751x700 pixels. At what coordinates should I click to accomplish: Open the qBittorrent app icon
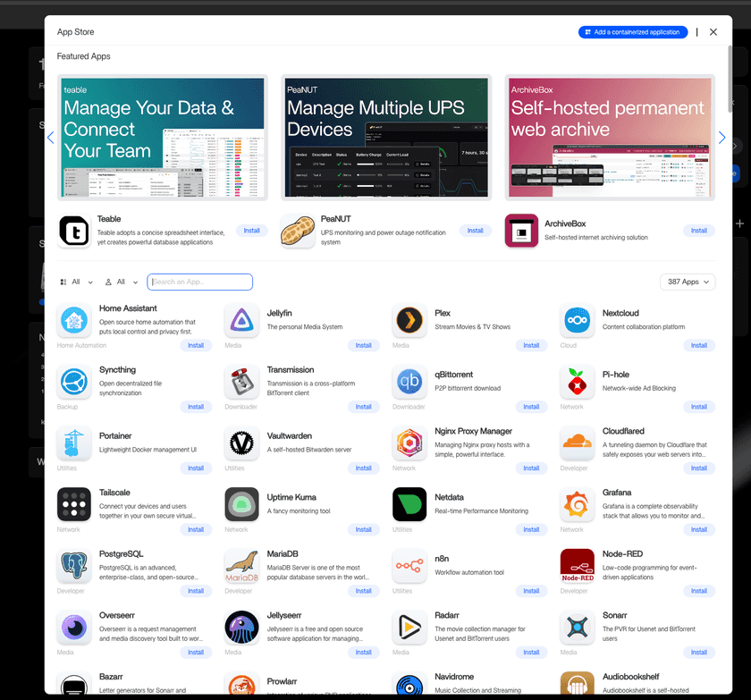pyautogui.click(x=409, y=382)
